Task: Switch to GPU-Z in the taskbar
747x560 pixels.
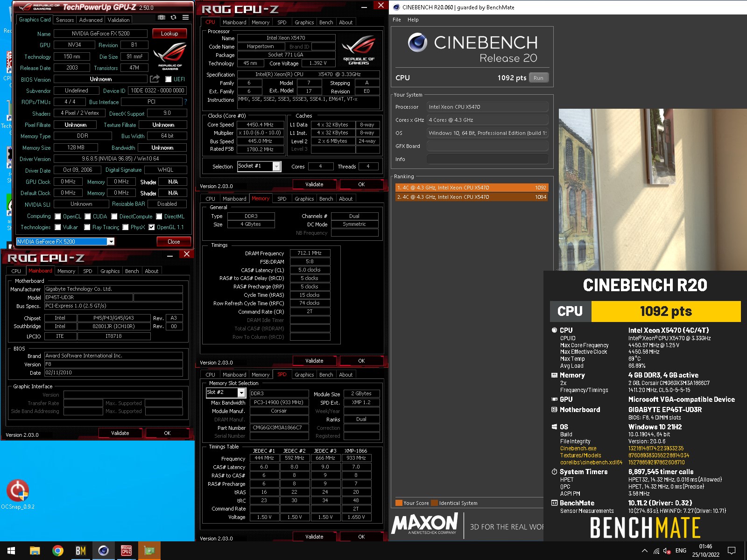Action: tap(149, 551)
